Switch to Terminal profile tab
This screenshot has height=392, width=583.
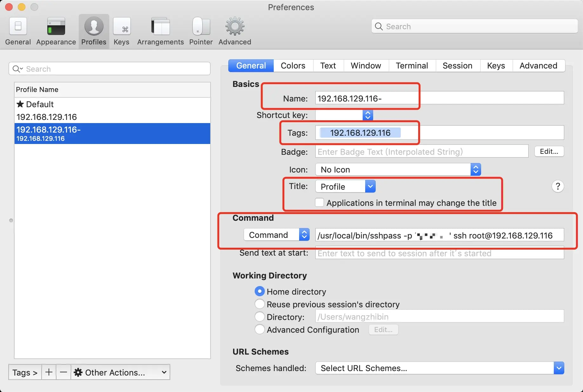click(x=412, y=66)
